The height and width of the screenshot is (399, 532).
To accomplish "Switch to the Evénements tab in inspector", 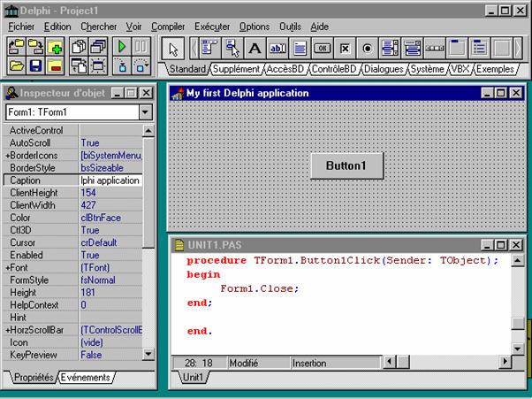I will click(x=86, y=378).
